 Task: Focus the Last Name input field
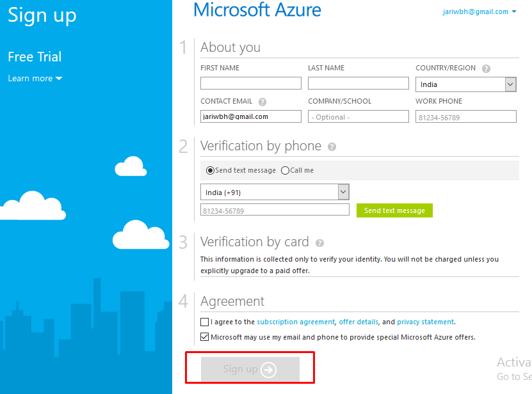(359, 83)
